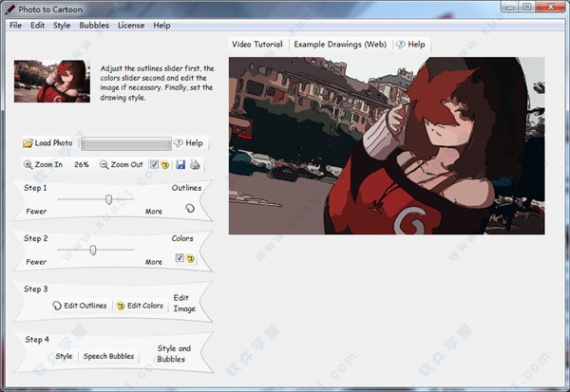
Task: Click the Outlines label in Step 1
Action: click(186, 188)
